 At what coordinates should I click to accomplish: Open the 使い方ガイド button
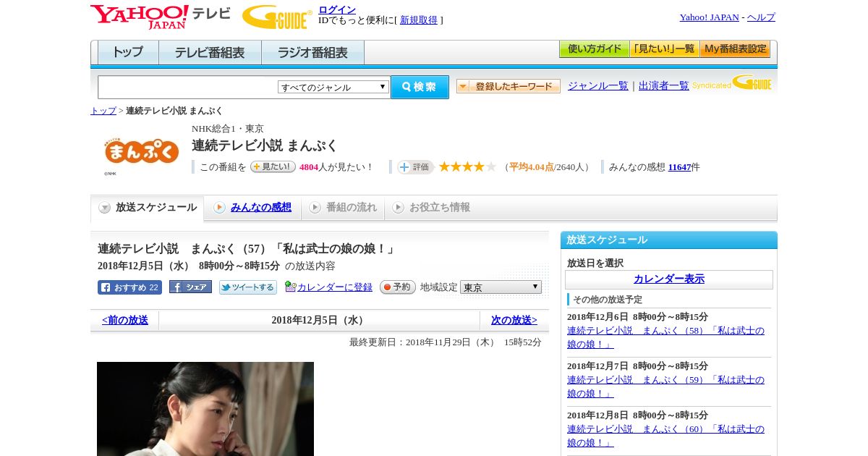click(x=594, y=49)
